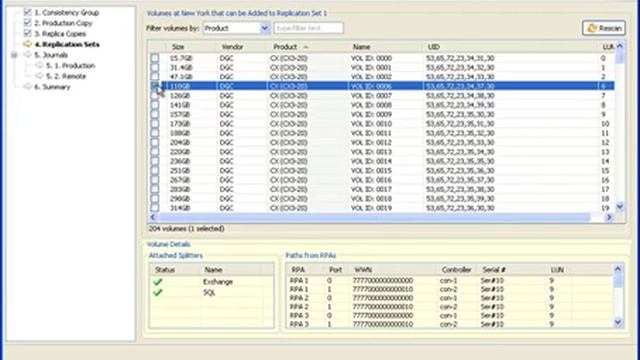Uncheck the box for VOL ID: 0006
The image size is (640, 360).
tap(155, 86)
